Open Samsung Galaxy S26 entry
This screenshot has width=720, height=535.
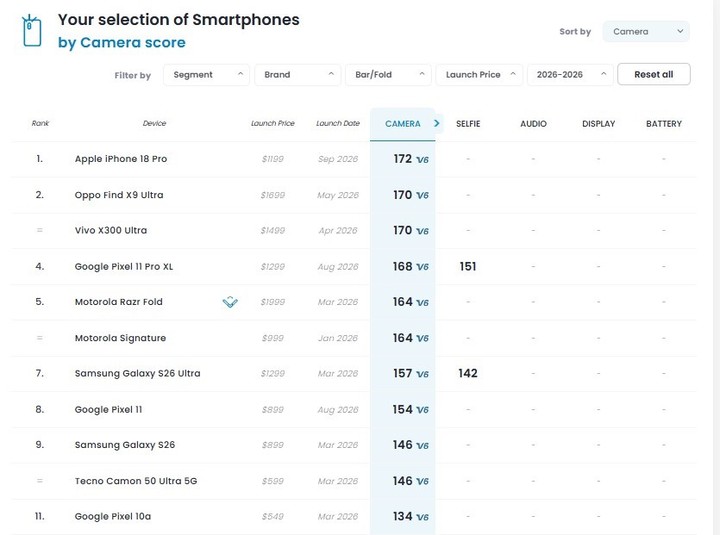click(125, 445)
